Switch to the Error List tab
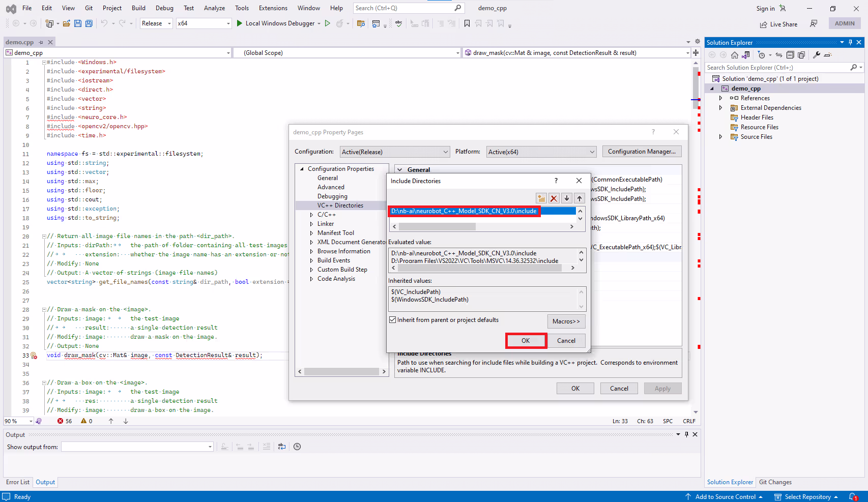The height and width of the screenshot is (502, 868). tap(18, 482)
